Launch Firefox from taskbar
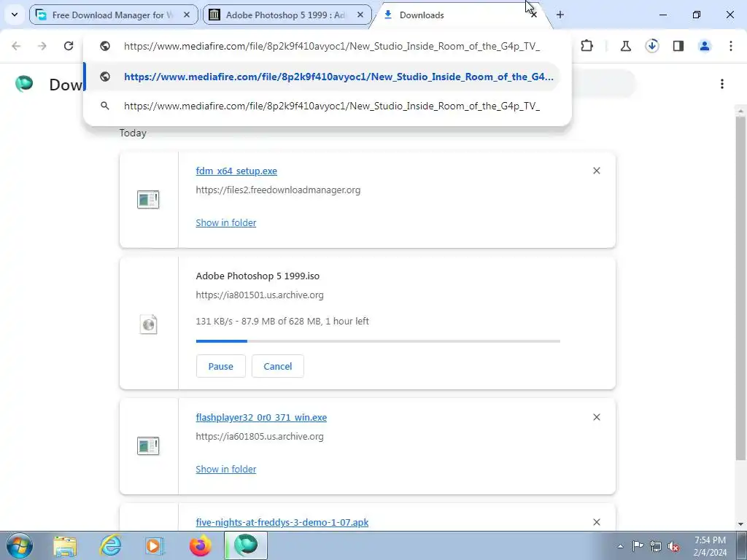The height and width of the screenshot is (560, 747). (x=200, y=545)
